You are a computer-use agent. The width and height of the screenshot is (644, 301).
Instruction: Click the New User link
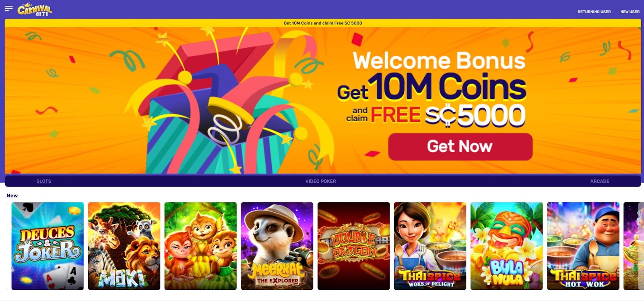click(x=630, y=12)
